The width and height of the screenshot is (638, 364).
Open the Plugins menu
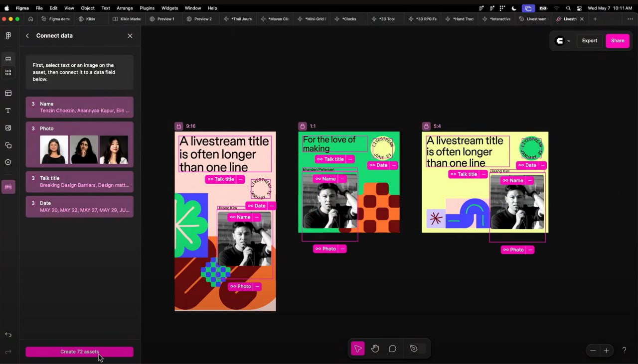(147, 8)
